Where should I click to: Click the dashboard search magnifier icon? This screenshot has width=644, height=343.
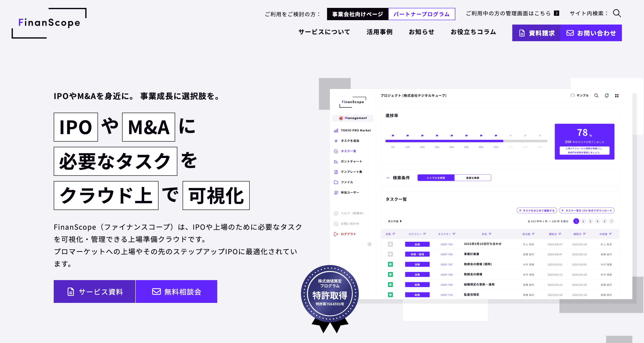596,96
